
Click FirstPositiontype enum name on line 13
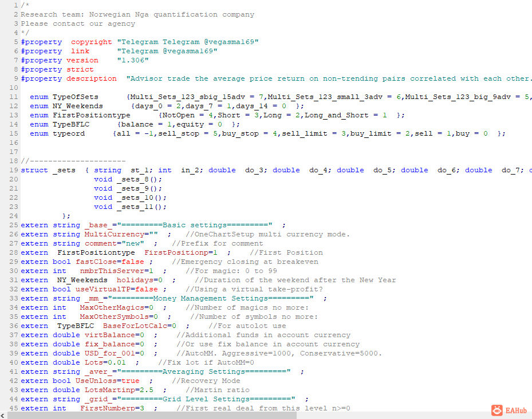pos(91,115)
